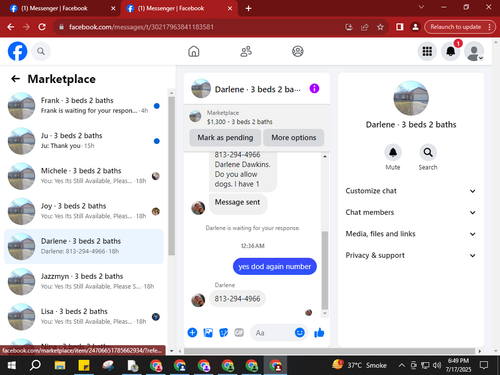Expand Media, files and links section
Screen dimensions: 500x375
pos(411,234)
